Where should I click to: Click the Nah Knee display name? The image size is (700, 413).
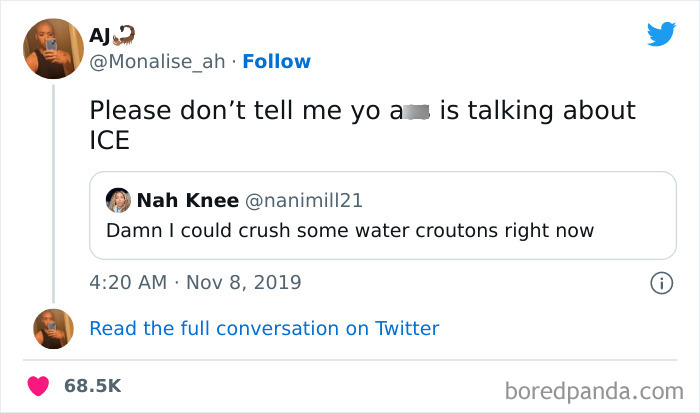point(185,200)
